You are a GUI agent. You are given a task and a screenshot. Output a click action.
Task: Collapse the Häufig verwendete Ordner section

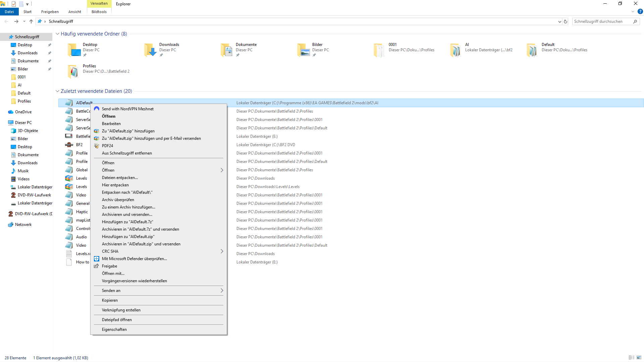(x=57, y=34)
